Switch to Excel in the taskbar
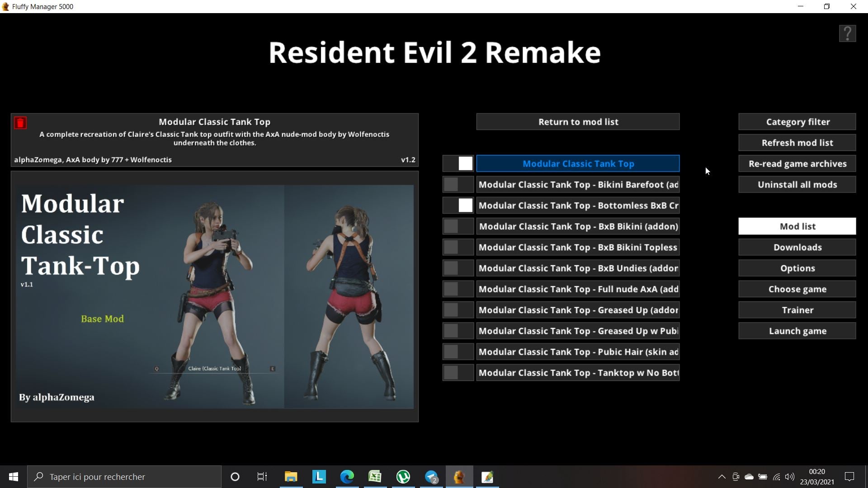The width and height of the screenshot is (868, 488). [375, 477]
